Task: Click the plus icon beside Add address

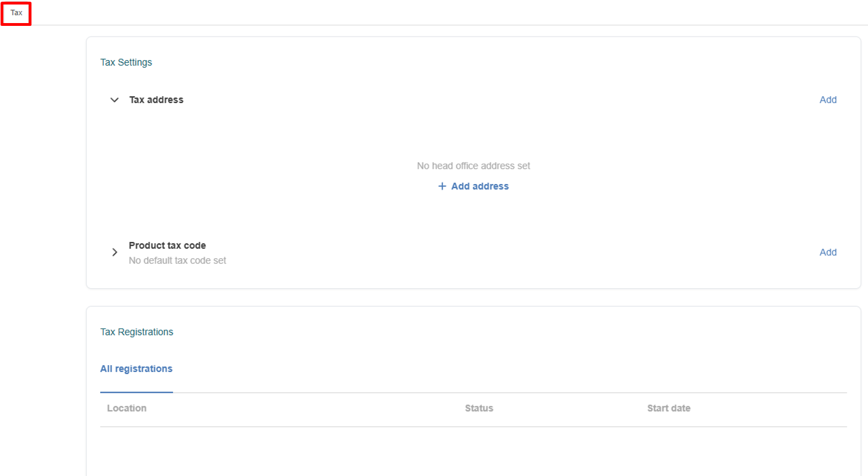Action: [442, 186]
